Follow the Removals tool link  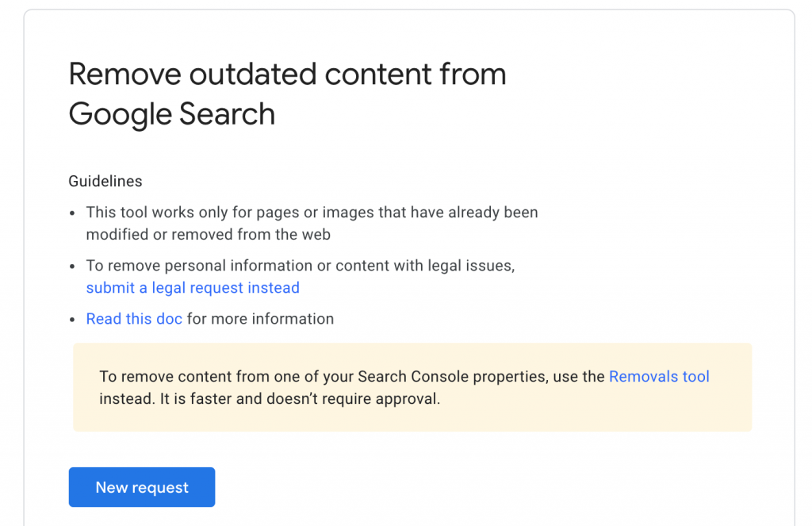point(659,376)
